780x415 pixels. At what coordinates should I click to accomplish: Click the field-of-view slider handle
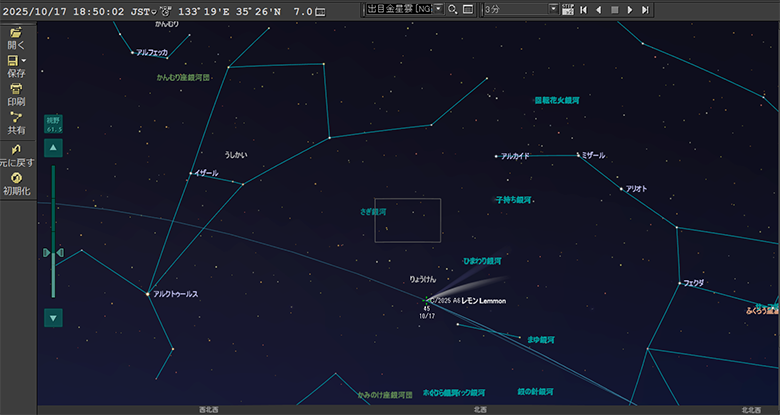(x=54, y=254)
